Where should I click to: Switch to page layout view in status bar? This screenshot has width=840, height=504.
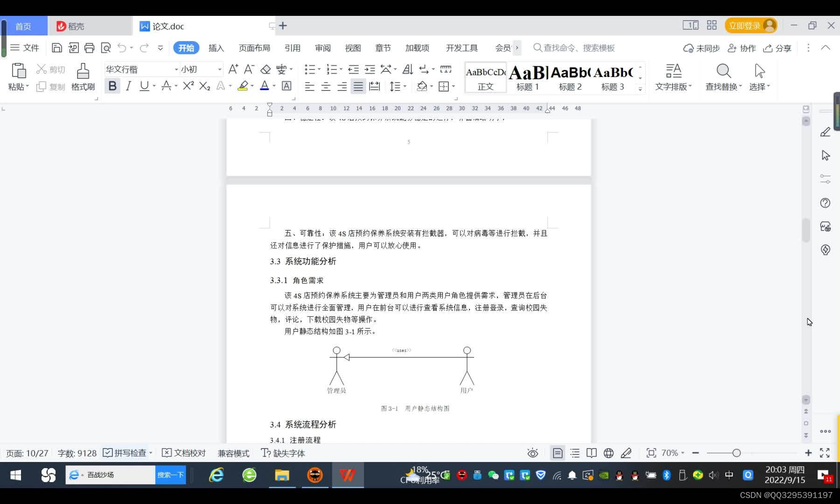[x=557, y=453]
